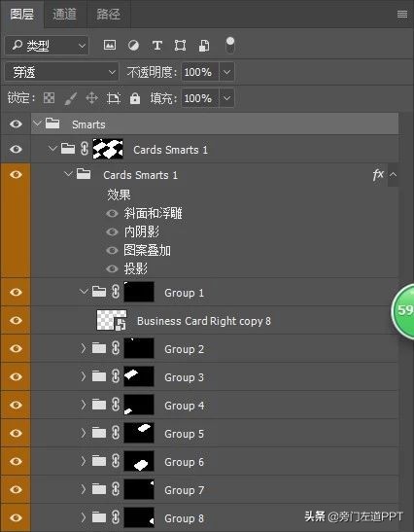Filter layers by type layer icon
The height and width of the screenshot is (532, 414).
coord(156,45)
